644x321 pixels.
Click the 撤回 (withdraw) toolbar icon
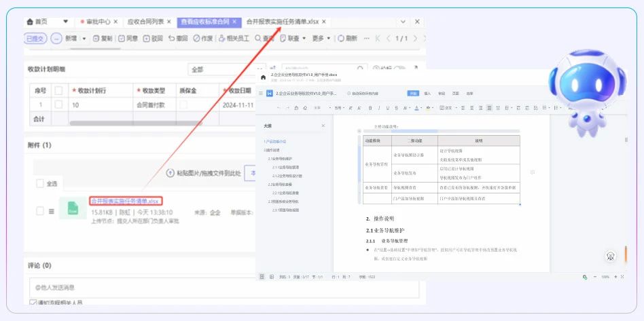(177, 39)
